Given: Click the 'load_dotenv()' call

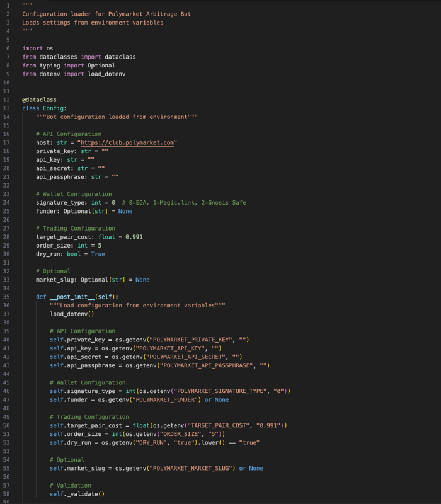Looking at the screenshot, I should tap(72, 314).
